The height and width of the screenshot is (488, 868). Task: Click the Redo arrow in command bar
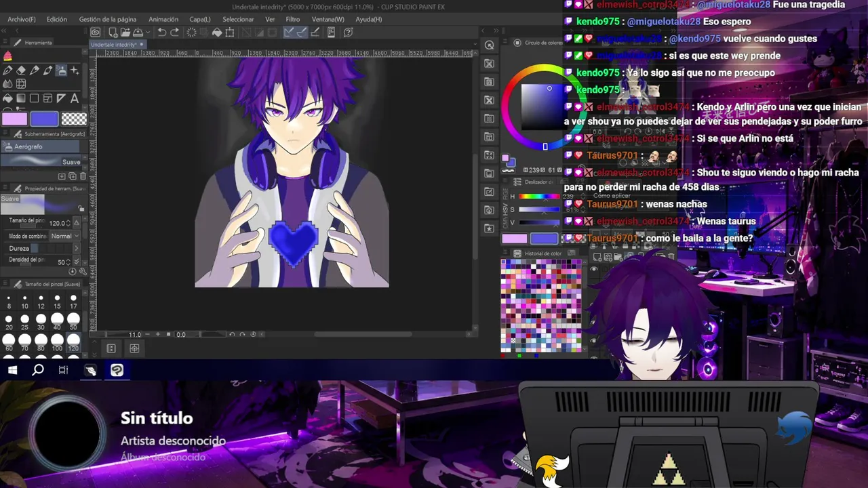pyautogui.click(x=175, y=32)
